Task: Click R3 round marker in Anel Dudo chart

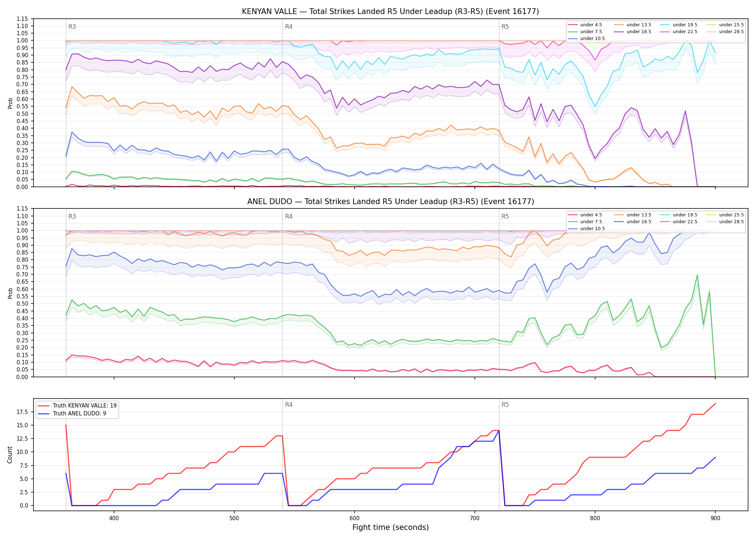Action: pyautogui.click(x=72, y=216)
